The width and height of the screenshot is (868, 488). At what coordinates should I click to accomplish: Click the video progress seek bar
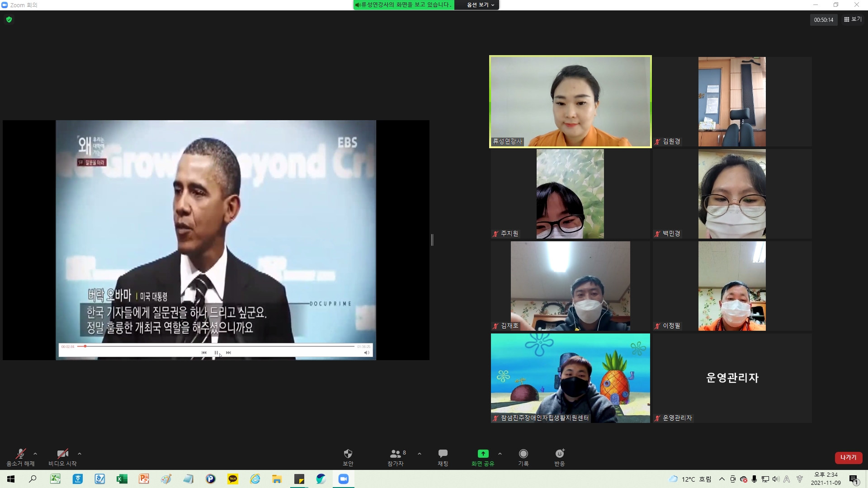point(216,346)
